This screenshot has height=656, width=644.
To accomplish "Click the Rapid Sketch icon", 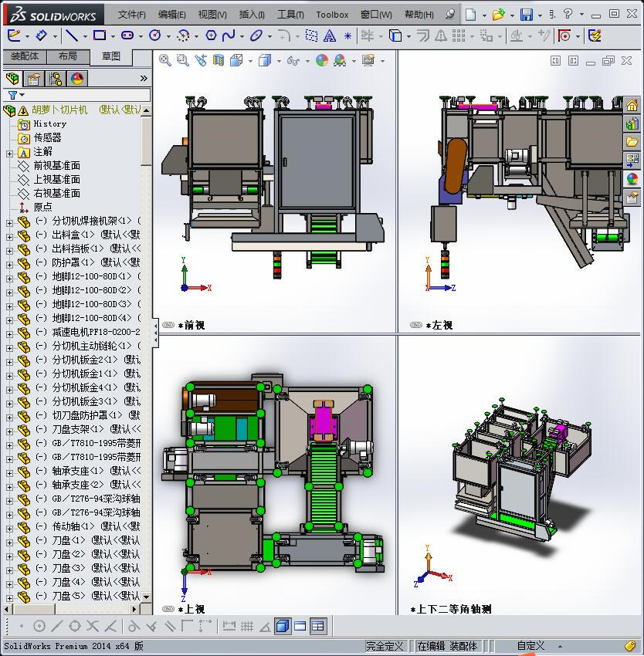I will [595, 36].
